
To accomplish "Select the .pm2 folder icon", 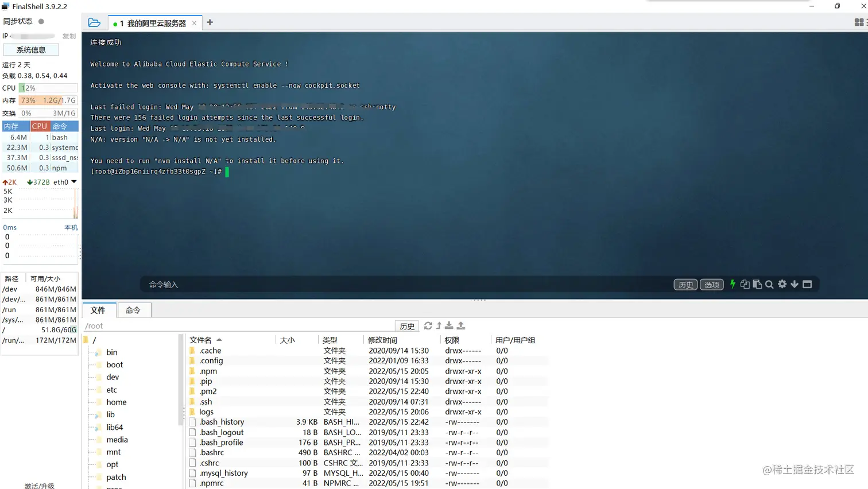I will (192, 391).
